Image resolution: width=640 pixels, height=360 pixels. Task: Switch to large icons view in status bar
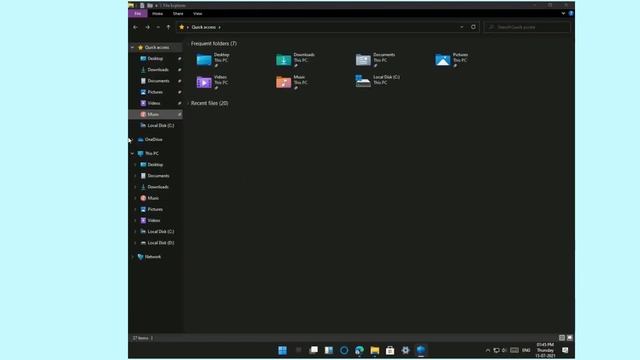(570, 338)
